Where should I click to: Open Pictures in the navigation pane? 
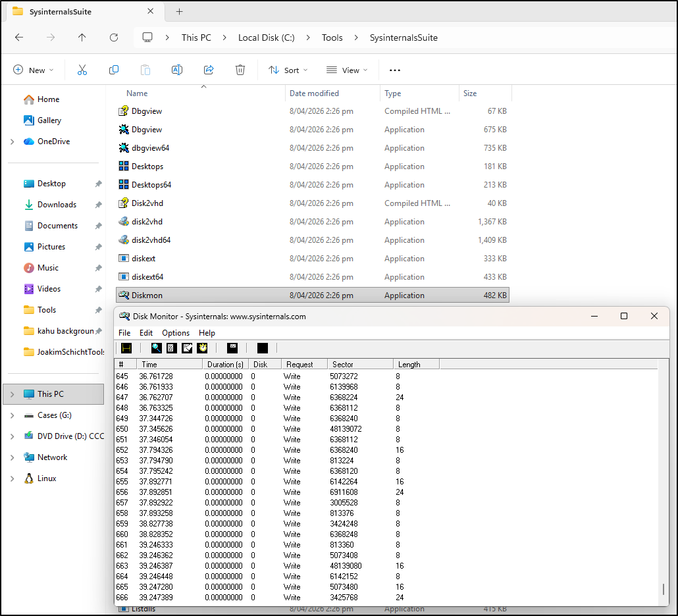45,247
